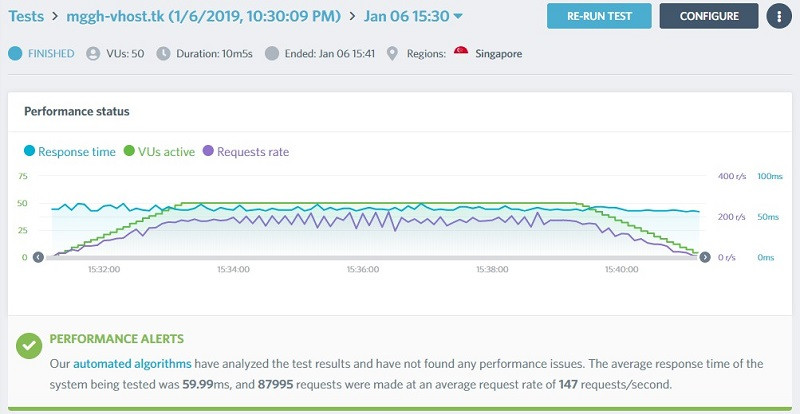Click the chart's left scroll arrow
The width and height of the screenshot is (800, 414).
point(38,257)
